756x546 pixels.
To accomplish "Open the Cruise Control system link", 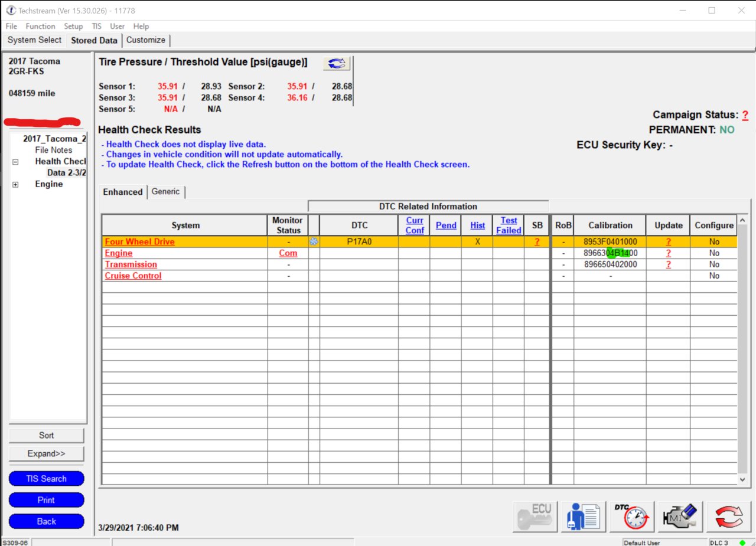I will 133,276.
